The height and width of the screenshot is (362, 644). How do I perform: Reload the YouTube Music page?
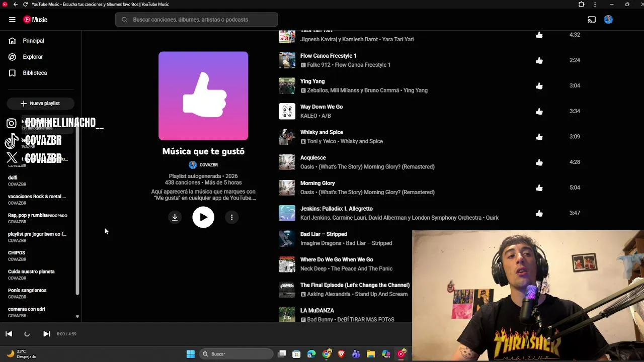click(x=25, y=4)
